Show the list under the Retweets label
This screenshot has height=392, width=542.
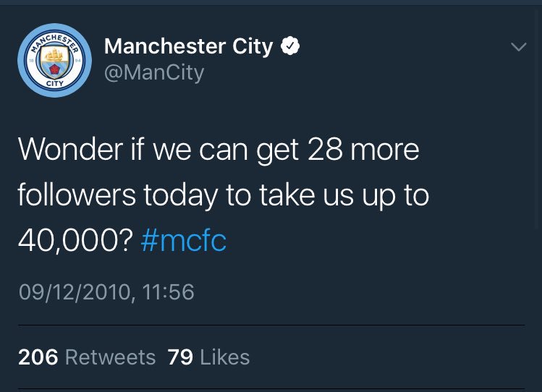(x=110, y=357)
